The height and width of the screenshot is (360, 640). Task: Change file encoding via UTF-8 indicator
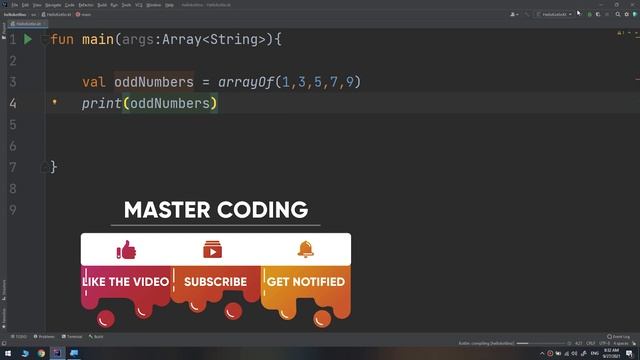click(x=604, y=344)
